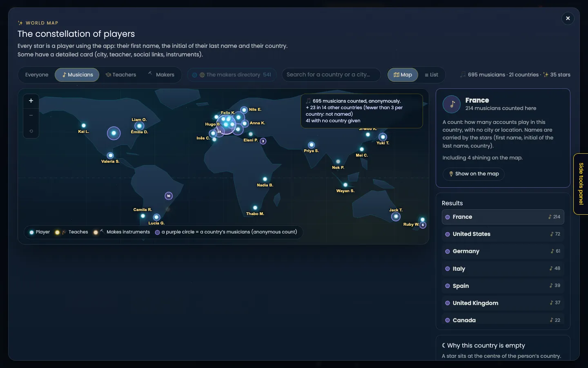This screenshot has width=588, height=368.
Task: Open United Kingdom result row
Action: [503, 303]
